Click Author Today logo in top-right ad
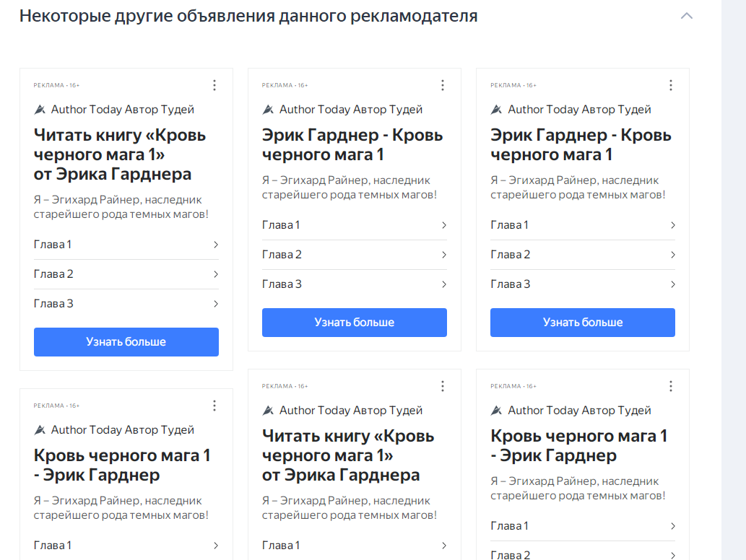Viewport: 746px width, 560px height. (x=496, y=110)
